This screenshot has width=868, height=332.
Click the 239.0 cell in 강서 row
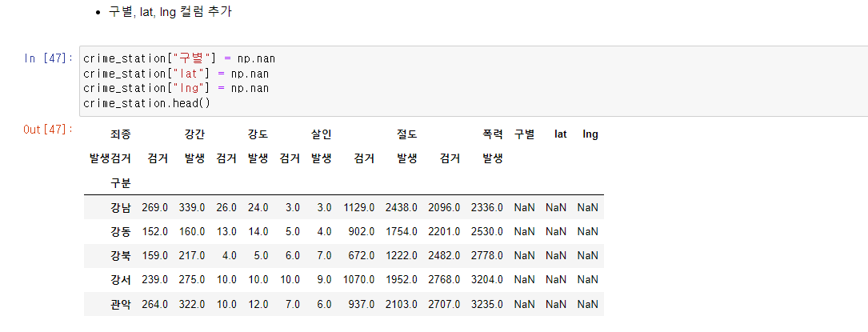tap(154, 280)
